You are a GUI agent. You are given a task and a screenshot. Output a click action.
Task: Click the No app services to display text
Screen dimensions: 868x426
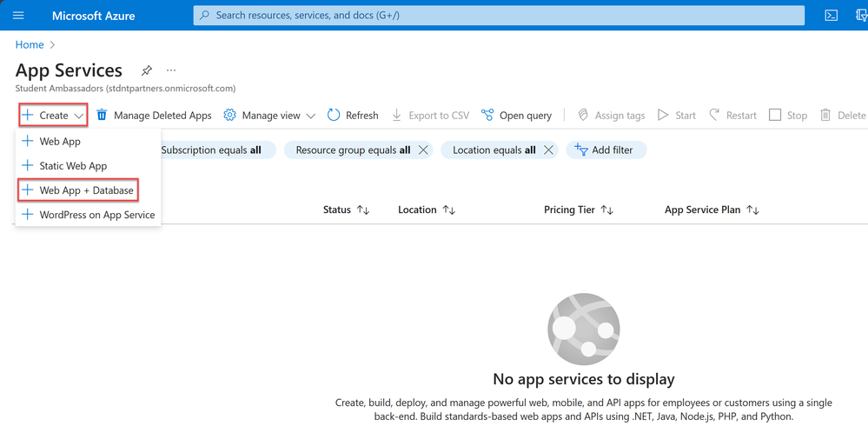click(584, 379)
